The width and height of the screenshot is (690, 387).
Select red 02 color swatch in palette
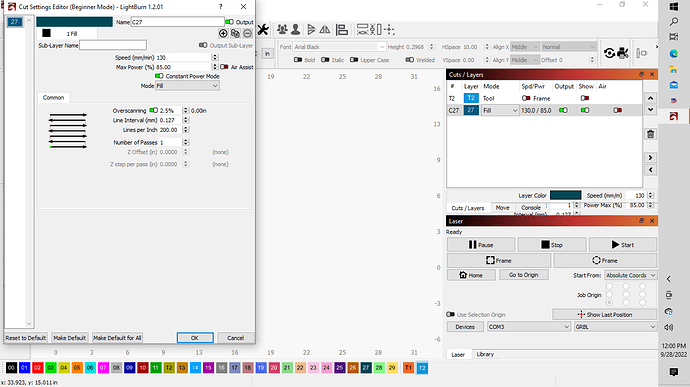[x=37, y=368]
